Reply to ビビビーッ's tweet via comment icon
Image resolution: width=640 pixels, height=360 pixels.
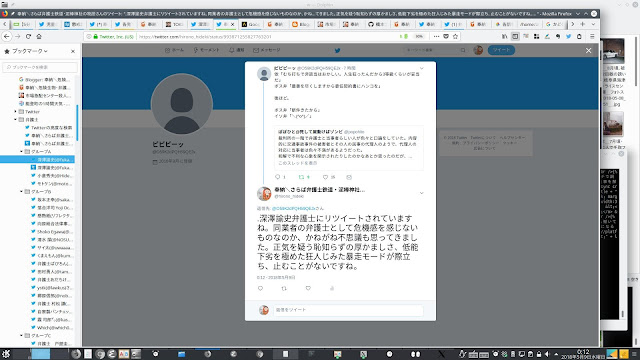coord(278,177)
